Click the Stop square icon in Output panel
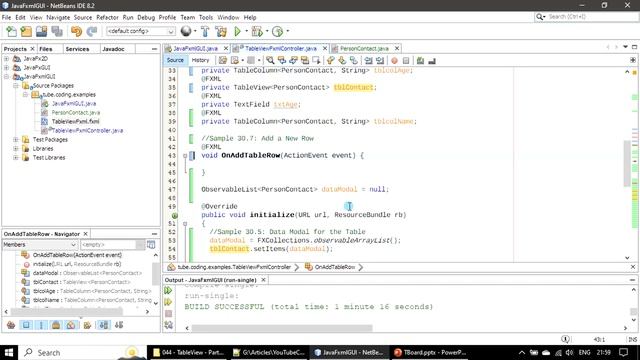640x360 pixels. (168, 313)
